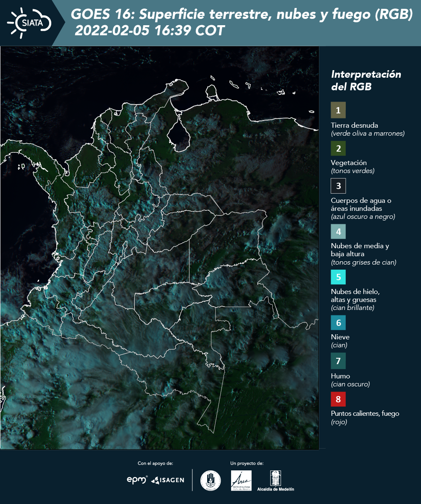Click the 'Nieve' legend label
This screenshot has height=504, width=421.
click(x=340, y=337)
